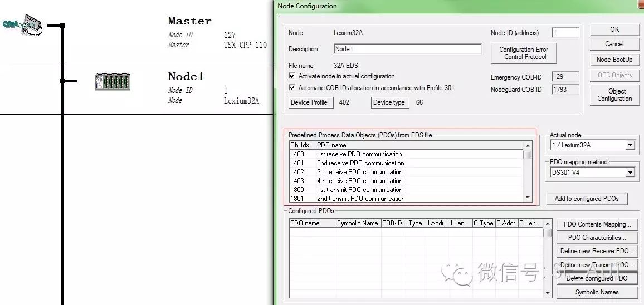
Task: Click Add to configured PDOs
Action: pos(587,199)
